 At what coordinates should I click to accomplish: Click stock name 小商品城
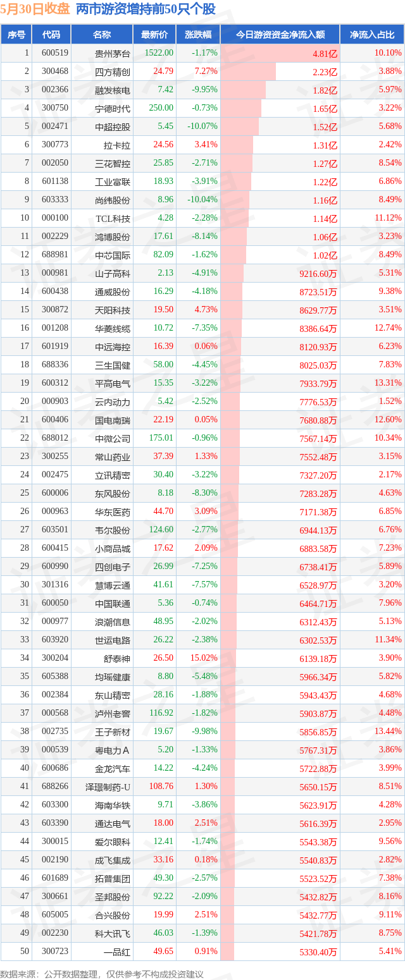[x=113, y=549]
